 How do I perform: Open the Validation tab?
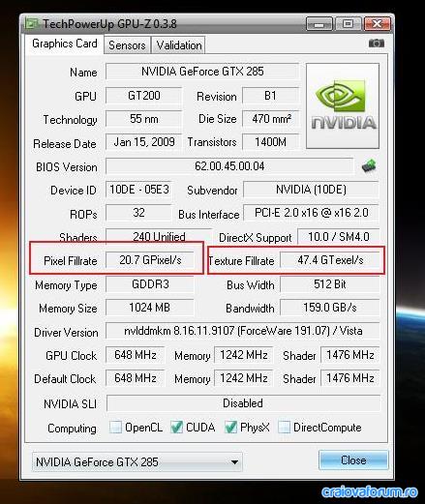point(179,45)
